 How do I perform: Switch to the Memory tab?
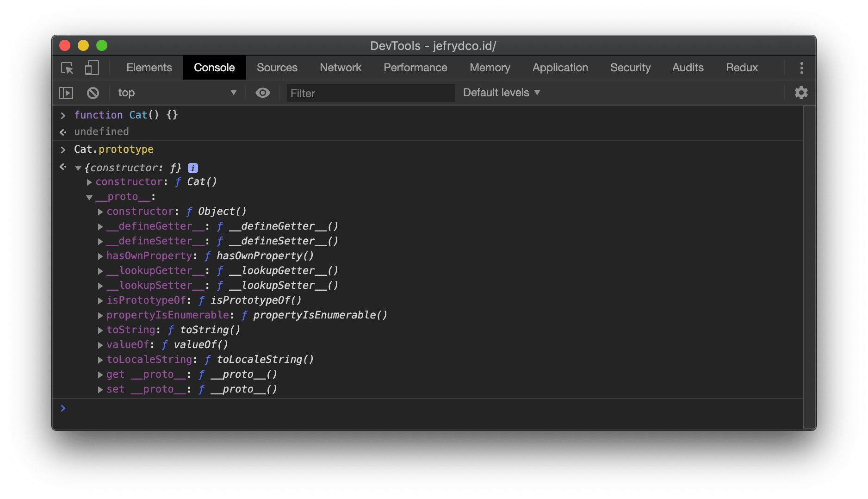pyautogui.click(x=490, y=68)
